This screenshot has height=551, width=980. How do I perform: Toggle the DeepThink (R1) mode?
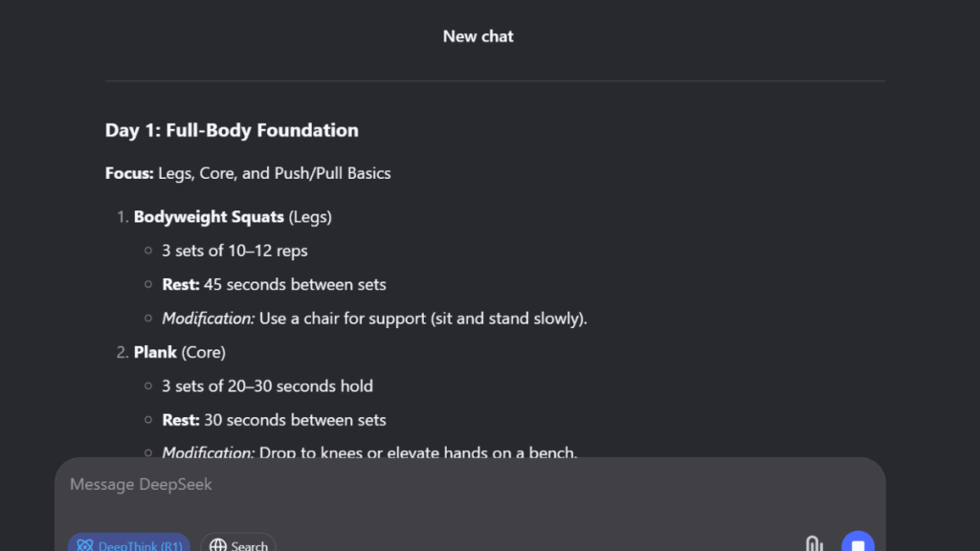tap(129, 542)
